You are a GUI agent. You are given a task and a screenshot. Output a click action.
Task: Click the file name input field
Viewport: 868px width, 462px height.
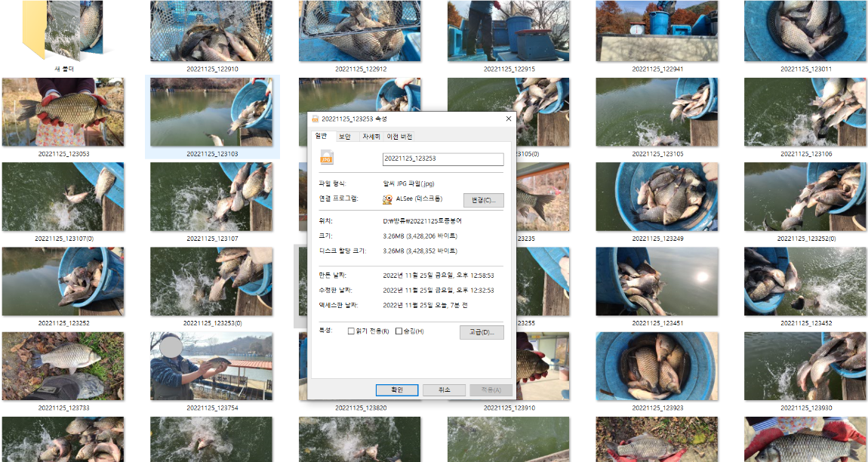pyautogui.click(x=443, y=159)
